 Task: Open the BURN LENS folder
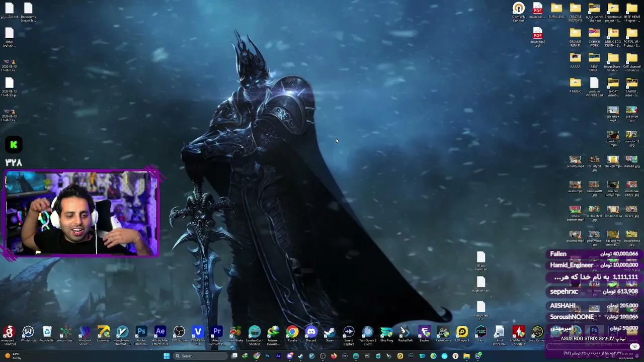tap(556, 11)
